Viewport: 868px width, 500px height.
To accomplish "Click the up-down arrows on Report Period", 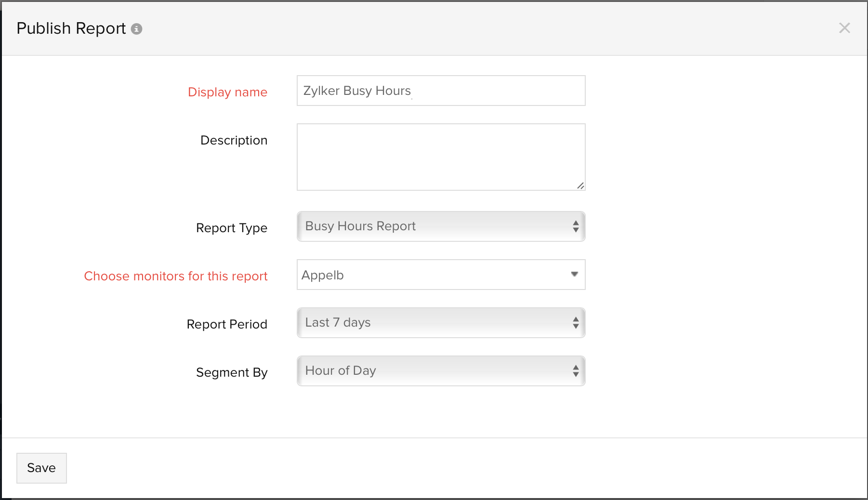I will coord(576,323).
